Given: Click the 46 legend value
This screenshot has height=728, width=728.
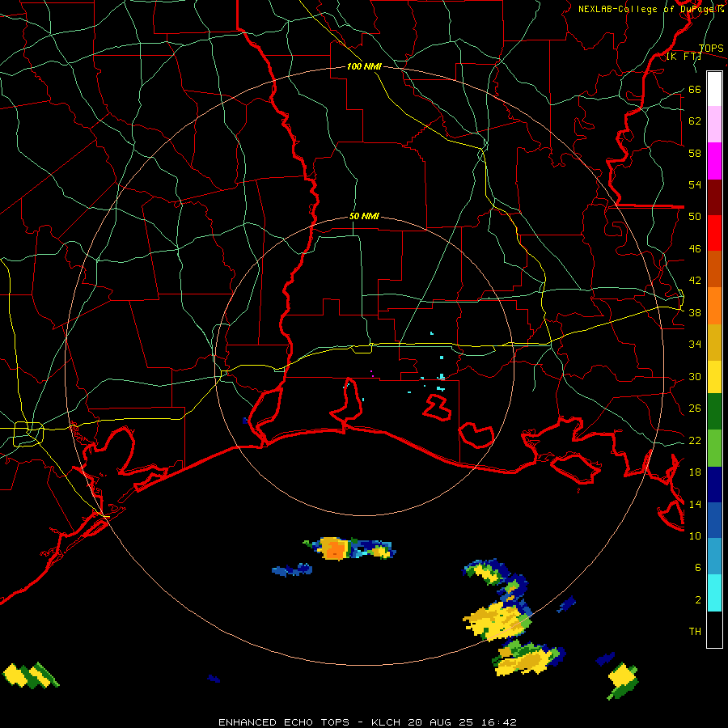Looking at the screenshot, I should (695, 249).
